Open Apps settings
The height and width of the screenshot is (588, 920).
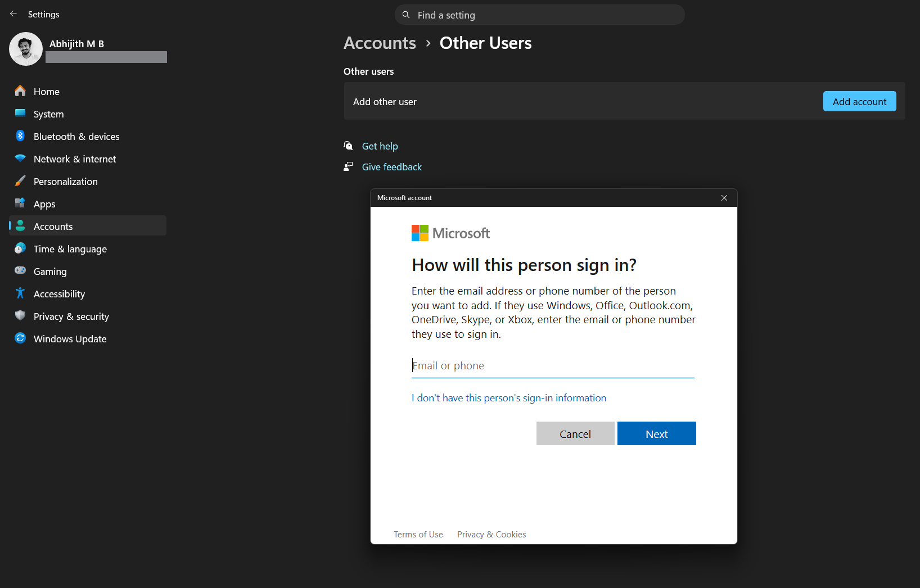click(44, 203)
